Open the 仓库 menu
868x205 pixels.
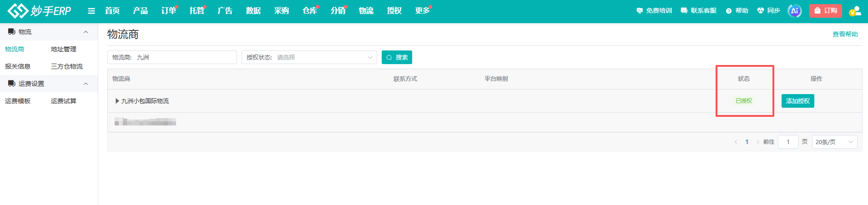coord(310,11)
